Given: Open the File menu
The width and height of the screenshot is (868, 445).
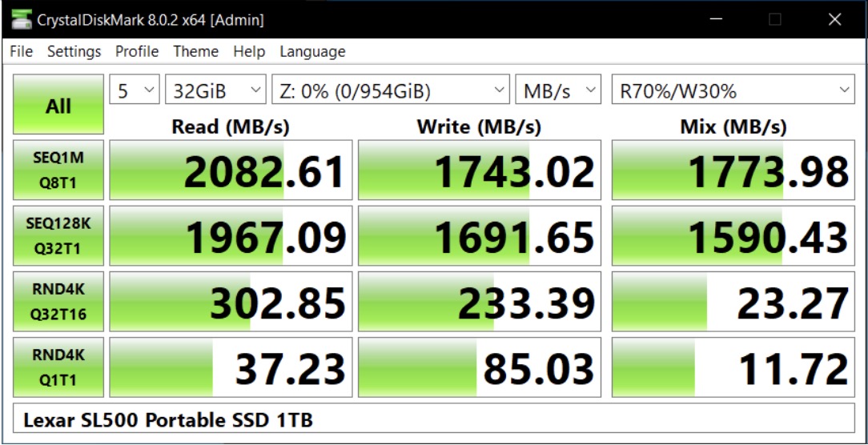Looking at the screenshot, I should coord(22,51).
